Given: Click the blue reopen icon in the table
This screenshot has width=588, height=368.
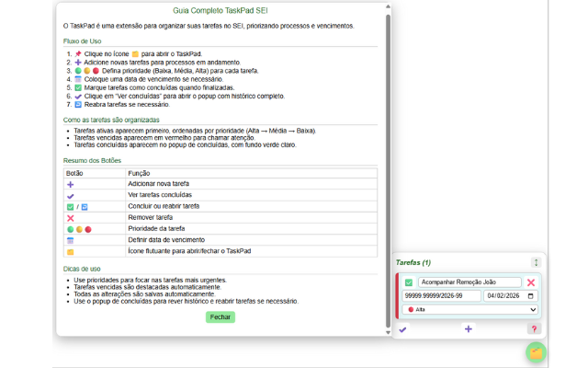Looking at the screenshot, I should pyautogui.click(x=85, y=207).
